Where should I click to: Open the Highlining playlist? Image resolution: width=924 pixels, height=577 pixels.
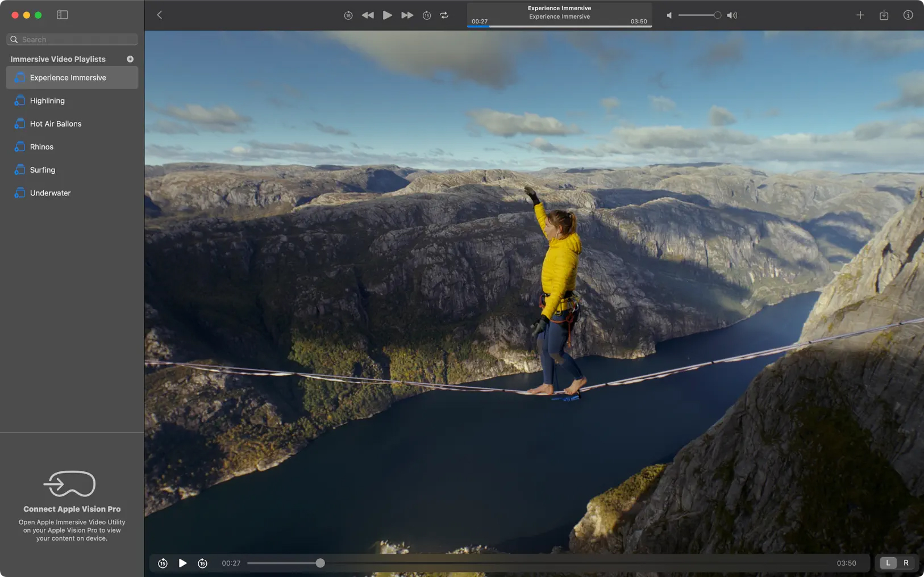pyautogui.click(x=47, y=101)
